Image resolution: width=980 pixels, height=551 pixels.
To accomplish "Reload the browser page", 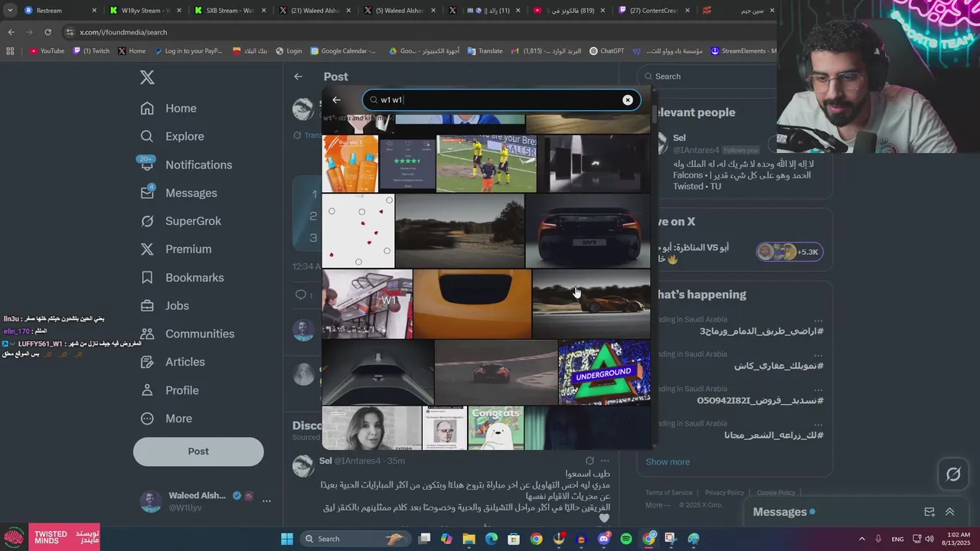I will (x=47, y=32).
